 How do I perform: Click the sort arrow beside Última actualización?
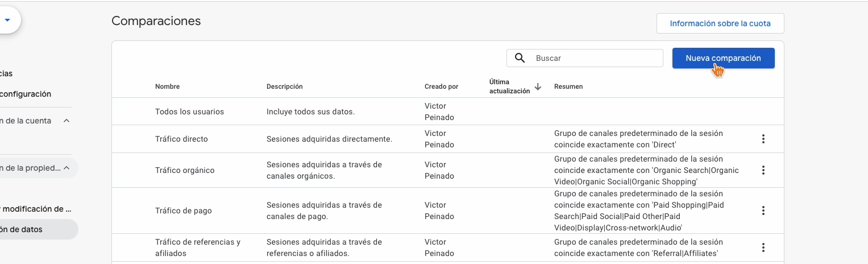pyautogui.click(x=538, y=86)
